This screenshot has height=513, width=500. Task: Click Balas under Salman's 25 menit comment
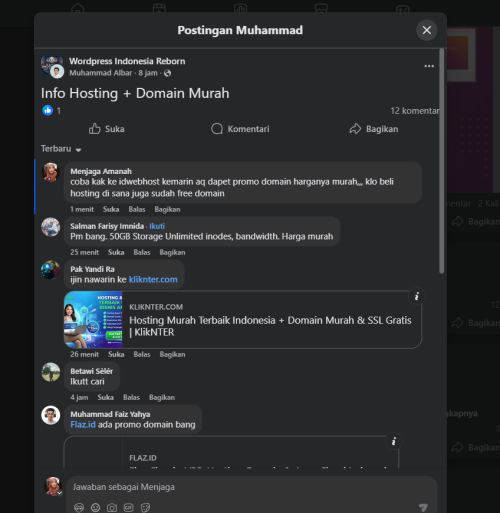point(142,252)
